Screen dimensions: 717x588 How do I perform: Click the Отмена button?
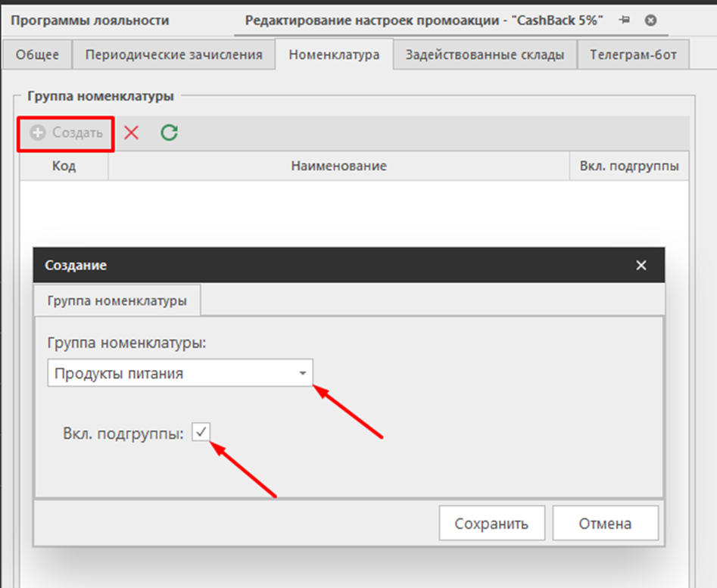pos(605,524)
